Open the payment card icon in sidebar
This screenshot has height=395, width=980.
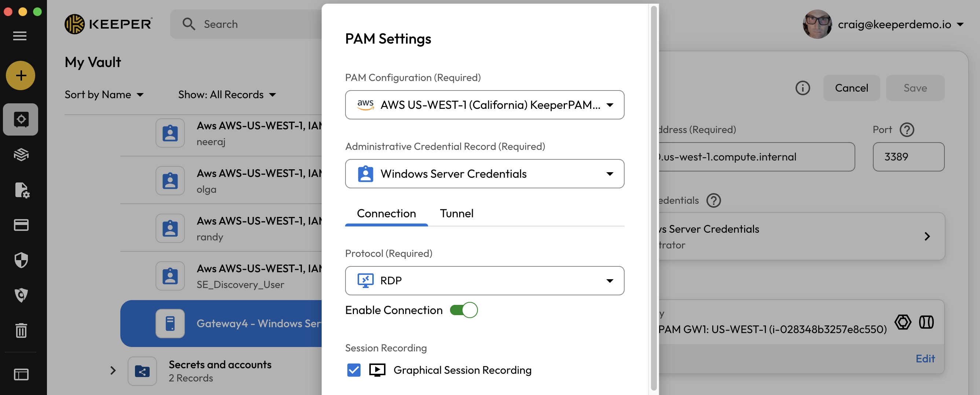(21, 225)
